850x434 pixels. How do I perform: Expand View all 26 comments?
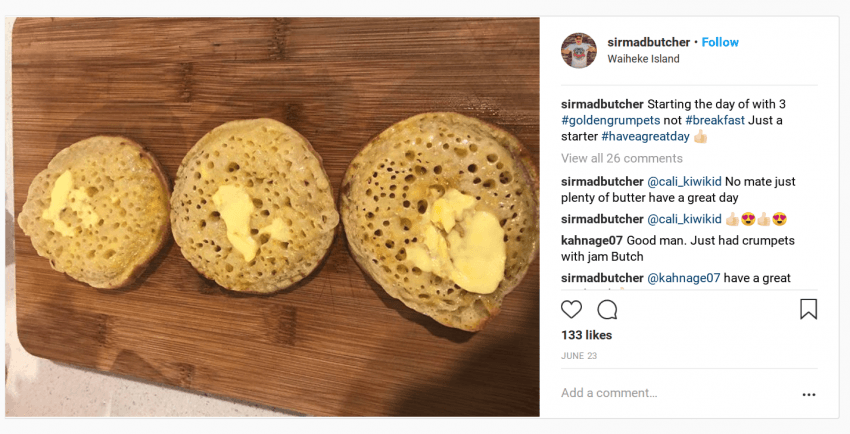621,158
